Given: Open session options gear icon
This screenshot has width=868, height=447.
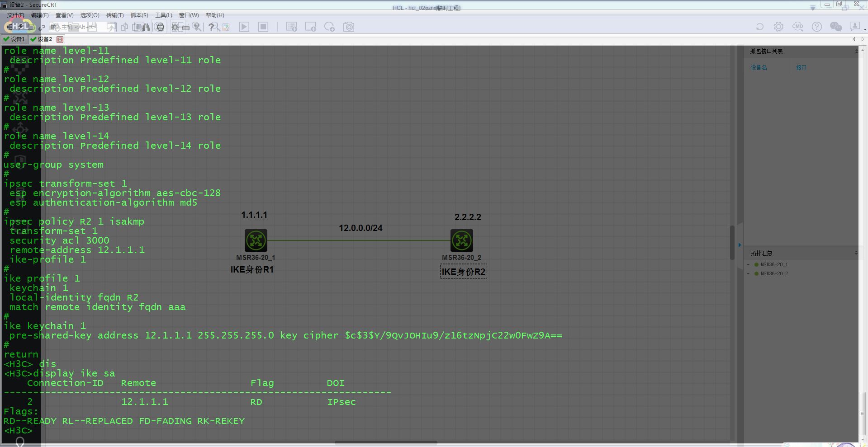Looking at the screenshot, I should coord(175,27).
